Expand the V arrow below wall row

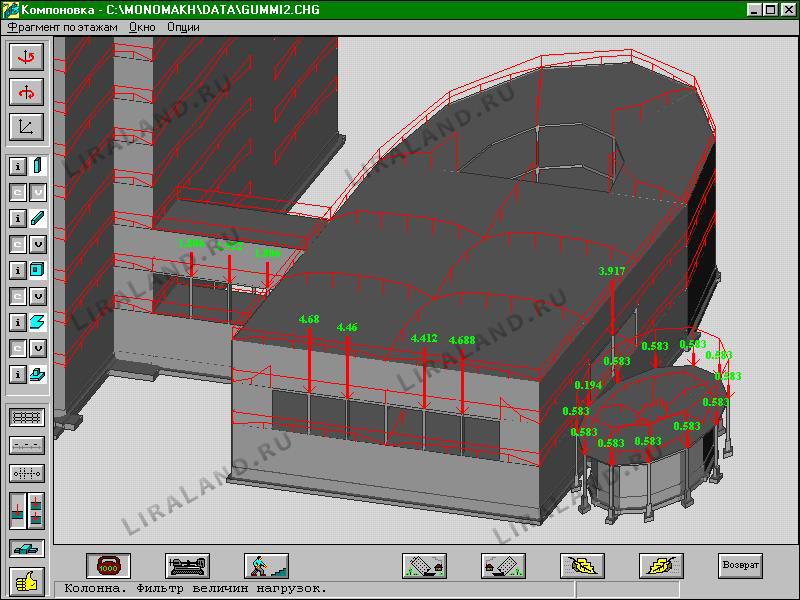coord(37,296)
